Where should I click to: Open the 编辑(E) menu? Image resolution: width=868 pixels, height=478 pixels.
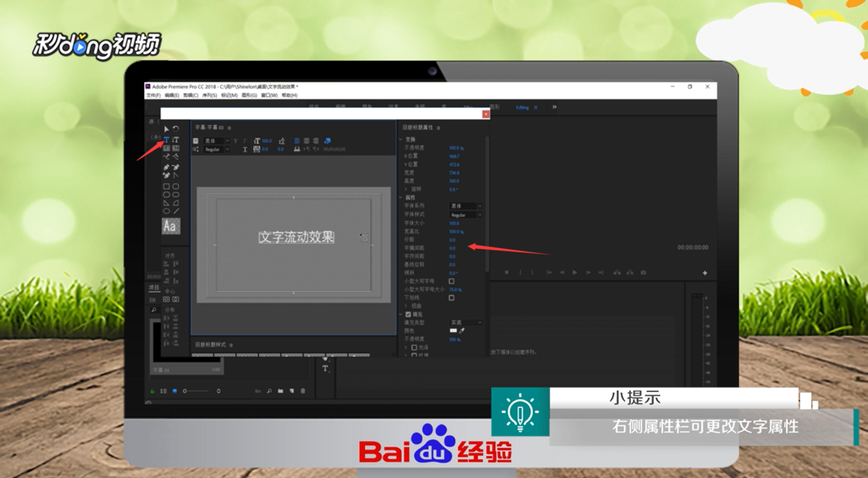point(172,96)
